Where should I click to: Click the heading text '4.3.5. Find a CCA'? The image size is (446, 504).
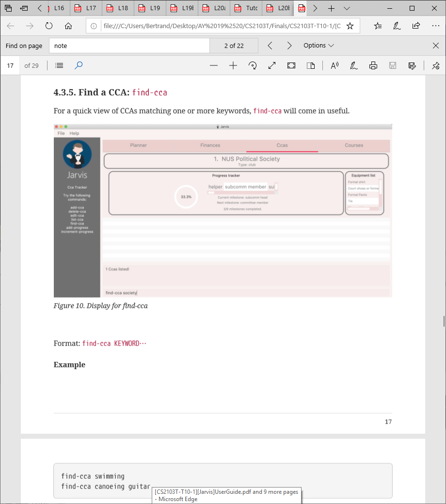coord(91,93)
